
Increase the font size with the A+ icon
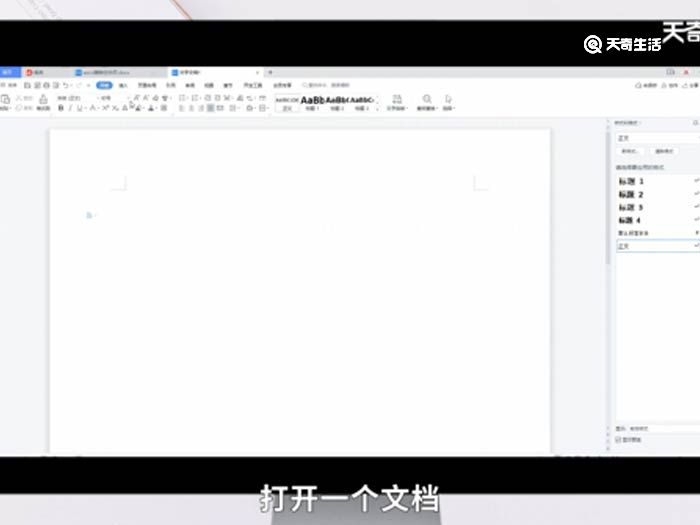[137, 98]
